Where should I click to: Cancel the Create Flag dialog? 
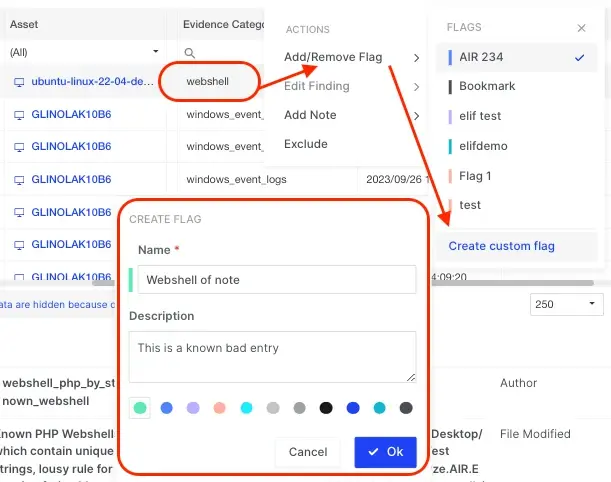click(308, 452)
